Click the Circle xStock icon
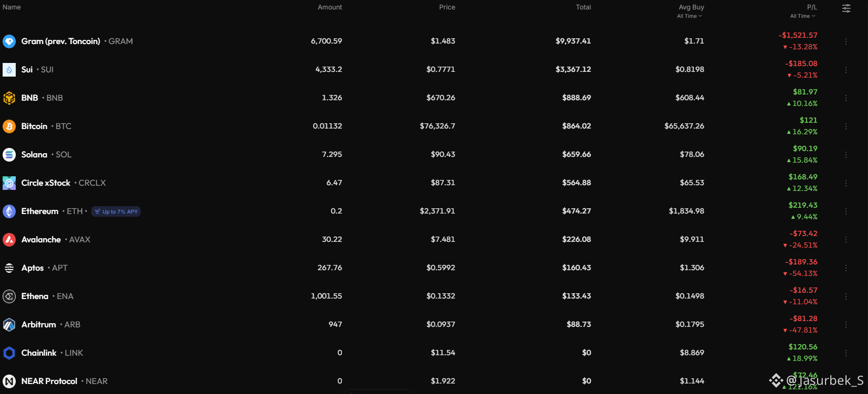This screenshot has width=868, height=394. pyautogui.click(x=9, y=183)
